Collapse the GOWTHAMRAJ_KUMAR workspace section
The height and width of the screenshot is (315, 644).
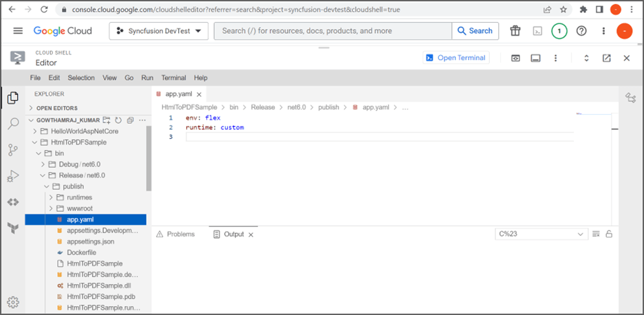coord(68,120)
